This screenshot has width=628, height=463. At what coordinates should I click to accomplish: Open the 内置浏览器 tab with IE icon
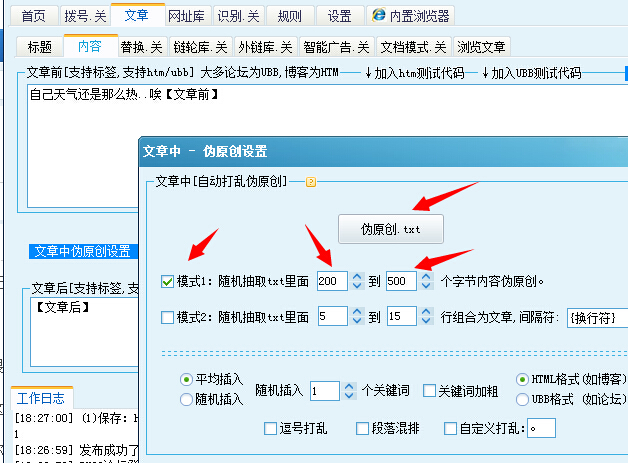(x=411, y=16)
